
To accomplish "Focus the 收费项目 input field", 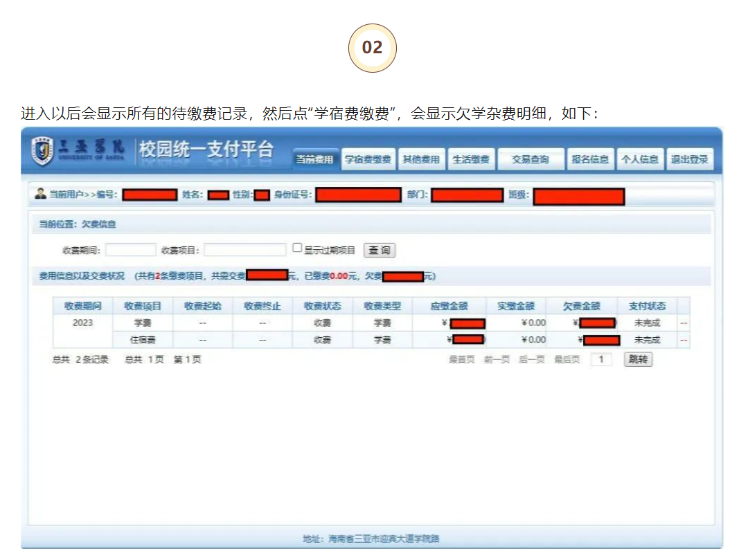I will [x=244, y=250].
